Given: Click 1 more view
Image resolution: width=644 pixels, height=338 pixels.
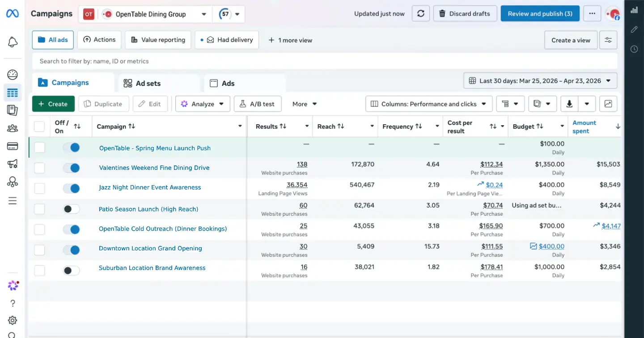Looking at the screenshot, I should (290, 40).
